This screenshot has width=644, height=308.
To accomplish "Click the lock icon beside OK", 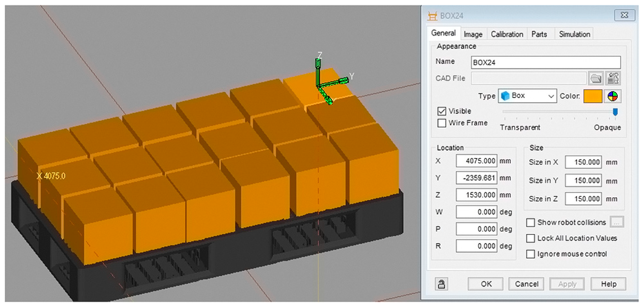I will pyautogui.click(x=441, y=284).
